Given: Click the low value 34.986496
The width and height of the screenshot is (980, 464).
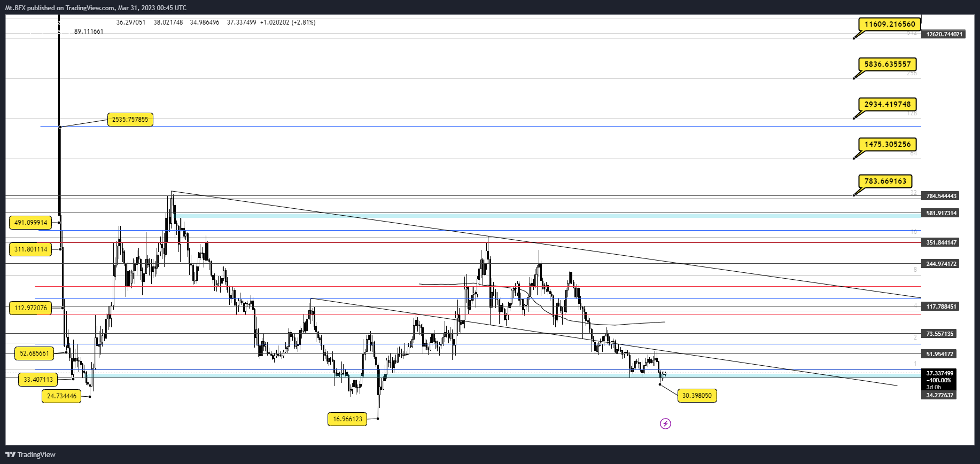Looking at the screenshot, I should tap(205, 22).
